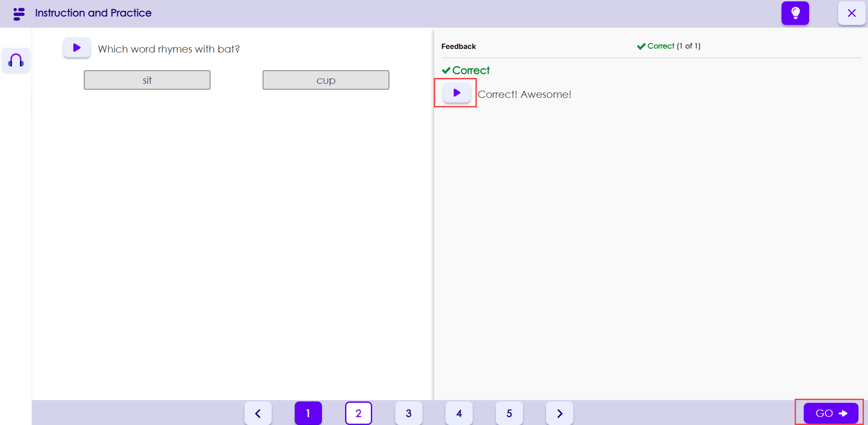Viewport: 868px width, 425px height.
Task: Open question 3
Action: (408, 413)
